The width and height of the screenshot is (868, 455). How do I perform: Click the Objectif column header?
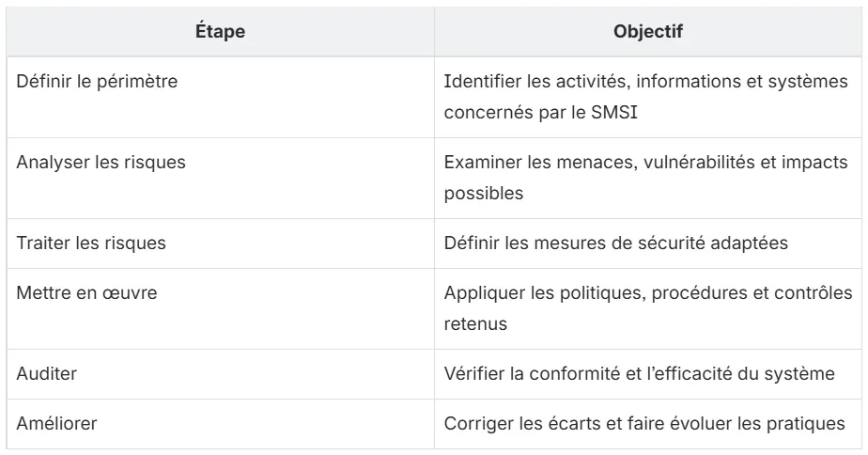coord(648,32)
